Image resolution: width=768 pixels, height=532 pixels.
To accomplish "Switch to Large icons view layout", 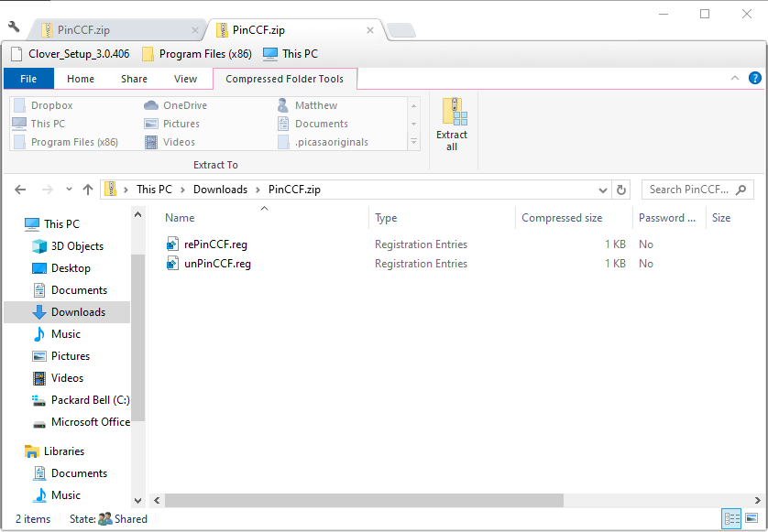I will click(x=752, y=518).
